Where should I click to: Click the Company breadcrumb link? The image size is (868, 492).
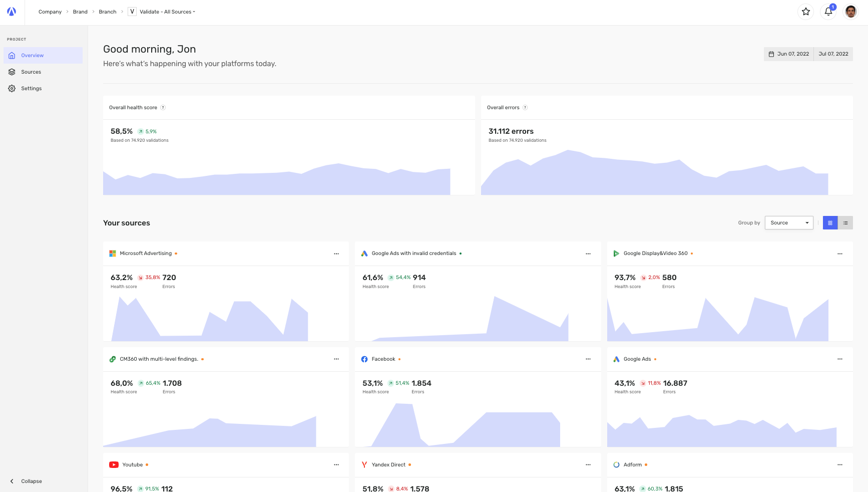pyautogui.click(x=50, y=12)
